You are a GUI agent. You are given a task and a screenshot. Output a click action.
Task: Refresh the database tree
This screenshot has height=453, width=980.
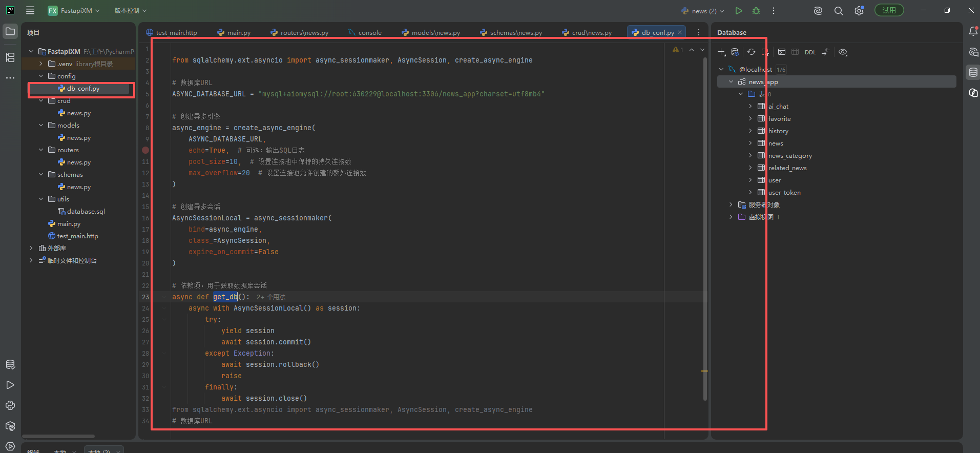(752, 52)
